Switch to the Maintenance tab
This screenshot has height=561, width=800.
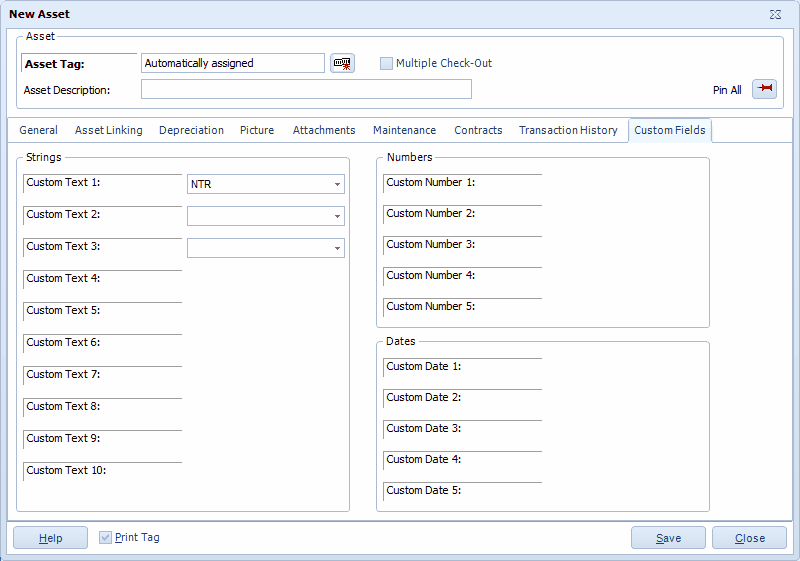click(x=405, y=130)
